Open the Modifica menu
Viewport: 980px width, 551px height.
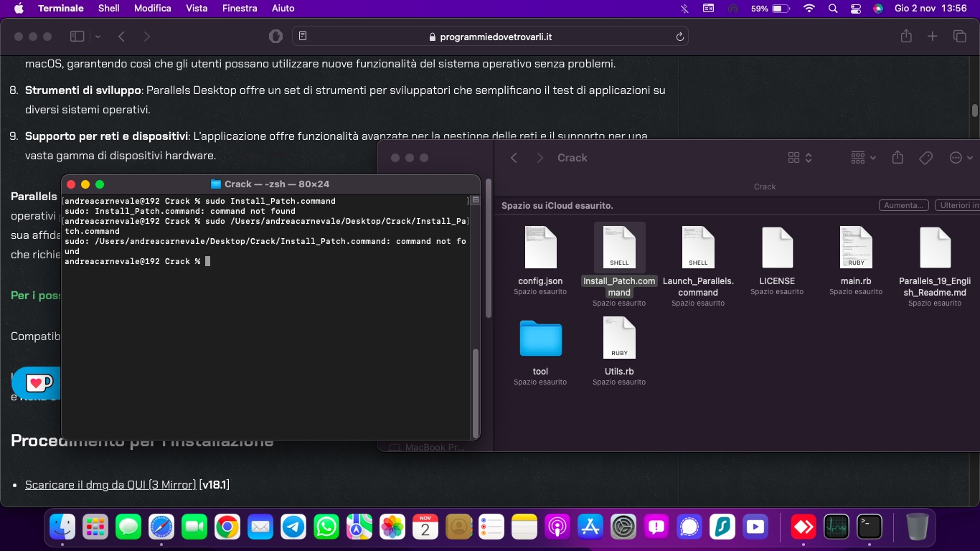(153, 9)
